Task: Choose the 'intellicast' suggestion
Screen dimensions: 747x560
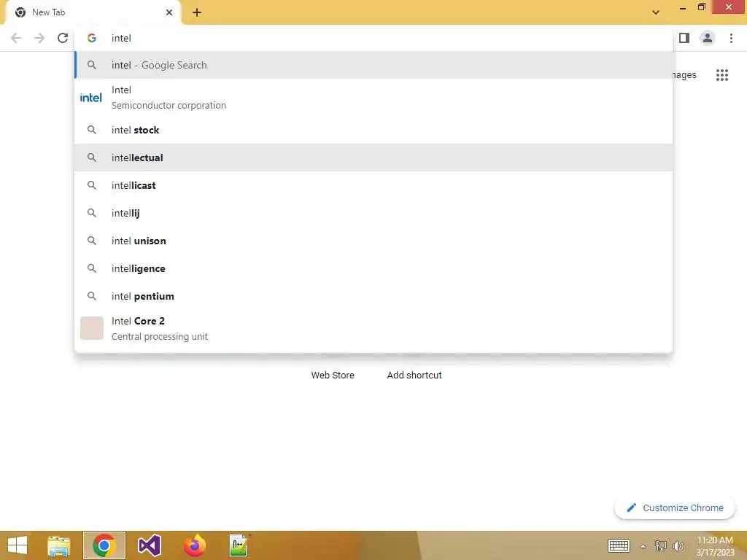Action: (x=373, y=185)
